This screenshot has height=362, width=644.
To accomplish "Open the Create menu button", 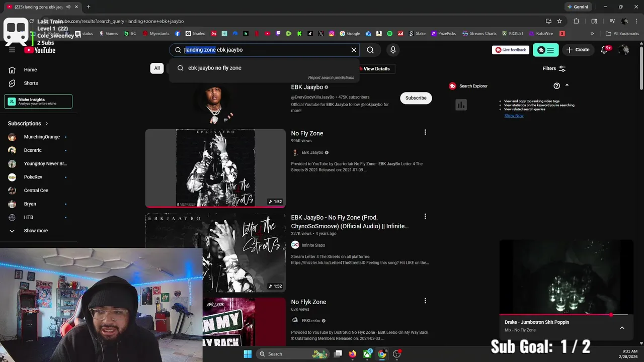I will pyautogui.click(x=578, y=50).
